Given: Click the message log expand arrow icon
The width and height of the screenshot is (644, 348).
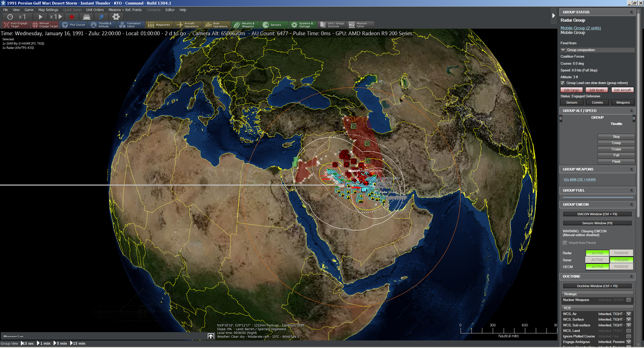Looking at the screenshot, I should coord(211,336).
